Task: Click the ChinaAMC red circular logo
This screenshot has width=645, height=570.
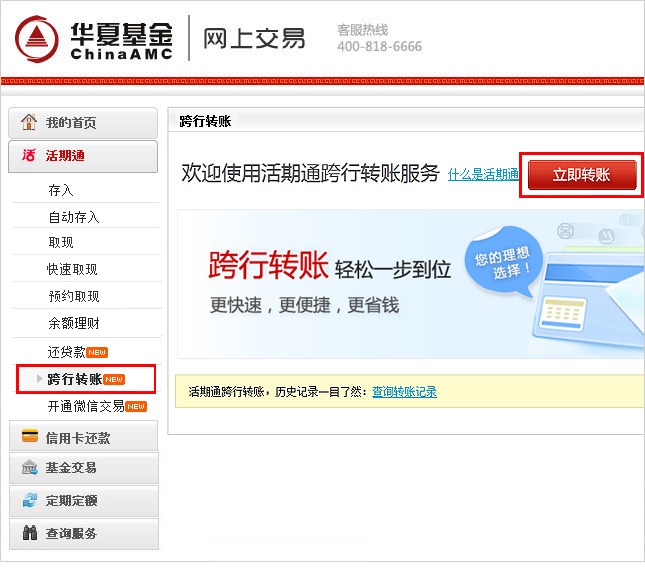Action: click(37, 39)
